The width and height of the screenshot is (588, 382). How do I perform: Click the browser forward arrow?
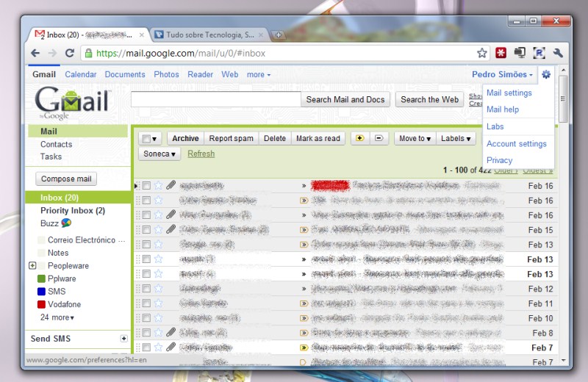pyautogui.click(x=52, y=53)
